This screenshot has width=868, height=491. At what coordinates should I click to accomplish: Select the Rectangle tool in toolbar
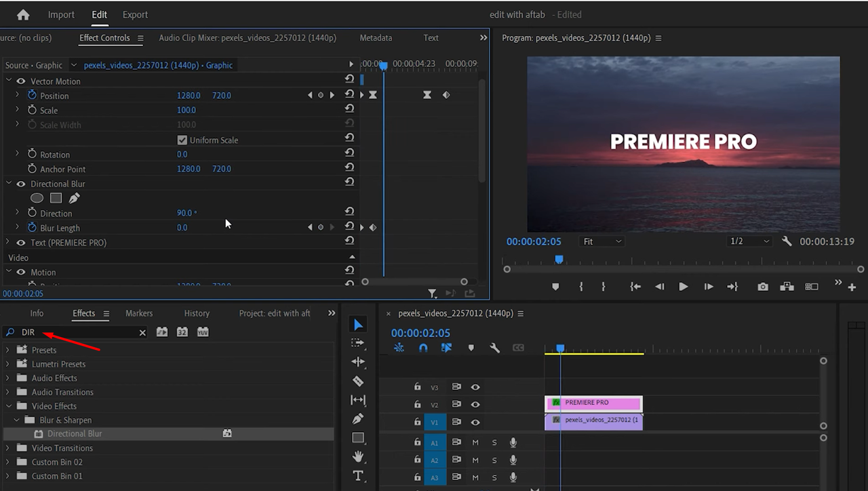[358, 437]
